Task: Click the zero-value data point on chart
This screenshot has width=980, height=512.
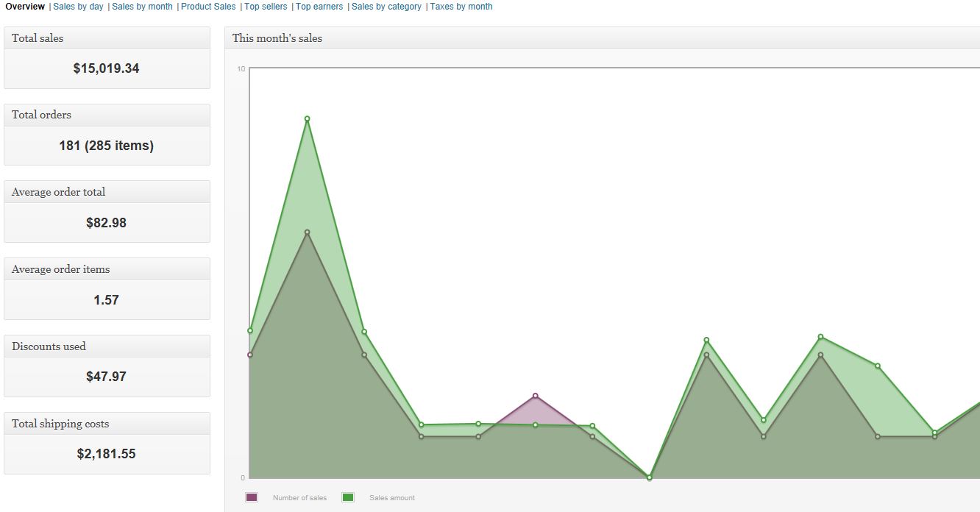Action: point(649,477)
